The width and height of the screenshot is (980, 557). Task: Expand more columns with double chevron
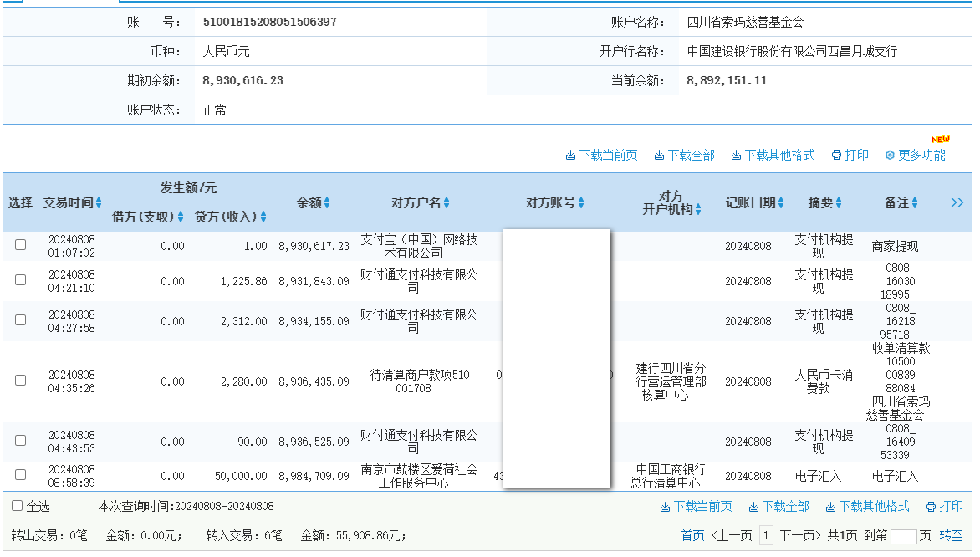tap(957, 202)
